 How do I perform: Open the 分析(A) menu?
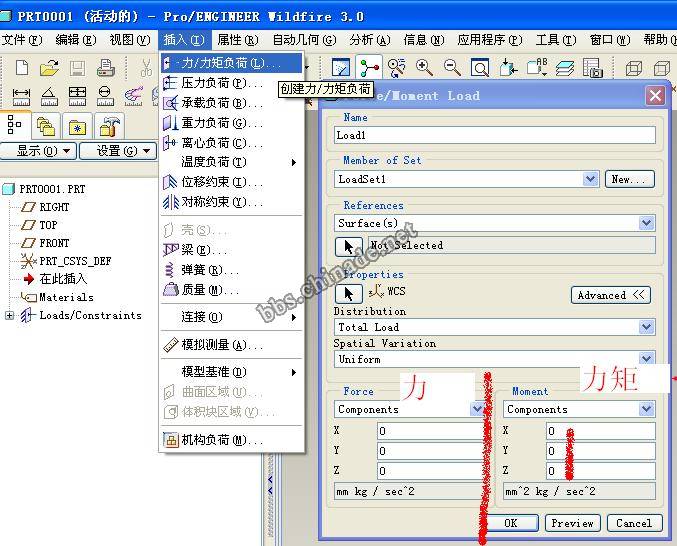pos(369,40)
